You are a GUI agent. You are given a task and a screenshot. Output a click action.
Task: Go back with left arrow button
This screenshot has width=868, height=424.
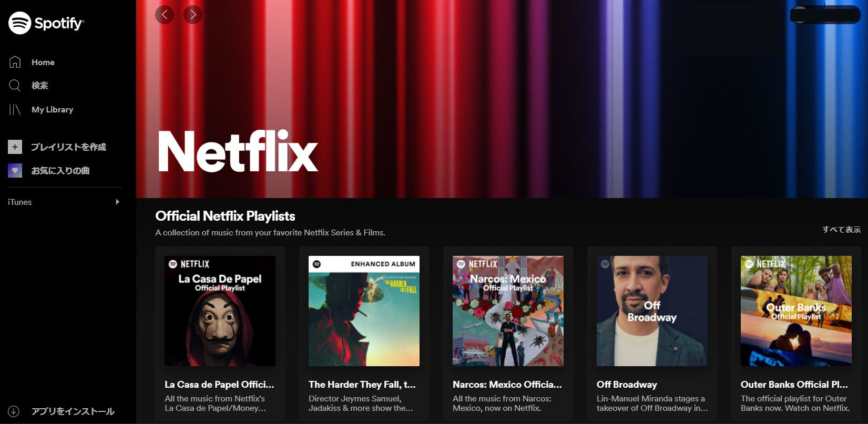[x=165, y=15]
